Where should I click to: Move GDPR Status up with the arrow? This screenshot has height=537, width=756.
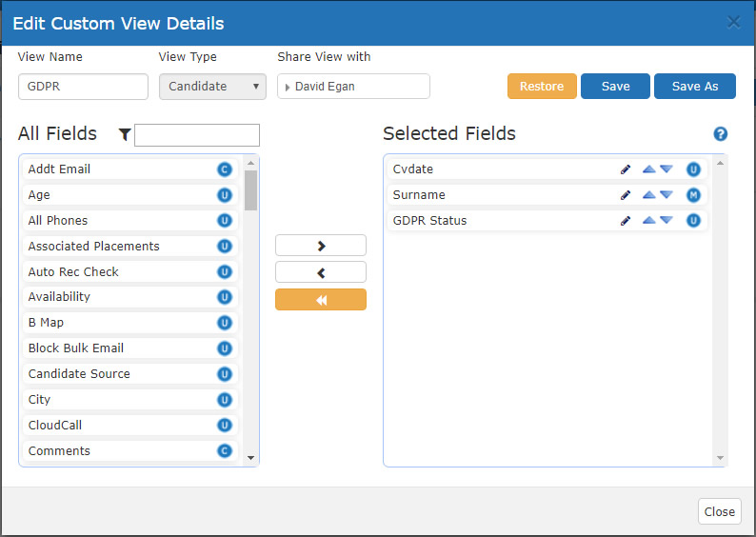[x=649, y=220]
